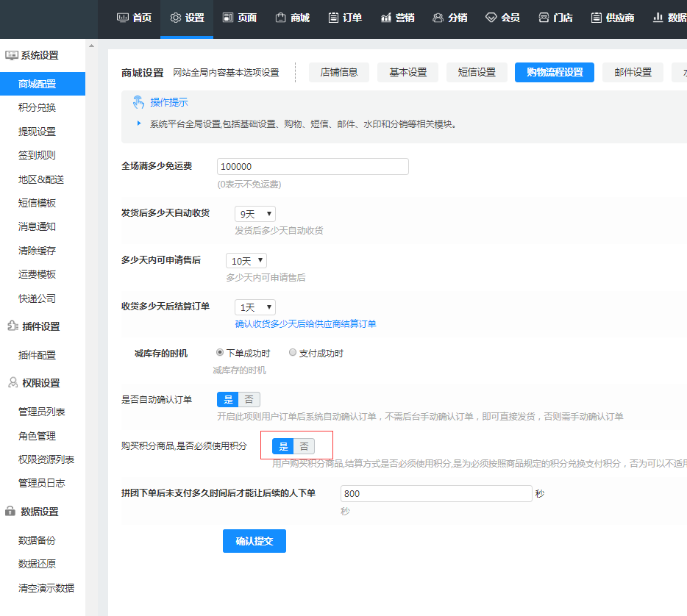687x616 pixels.
Task: Click the members diamond icon
Action: (491, 18)
